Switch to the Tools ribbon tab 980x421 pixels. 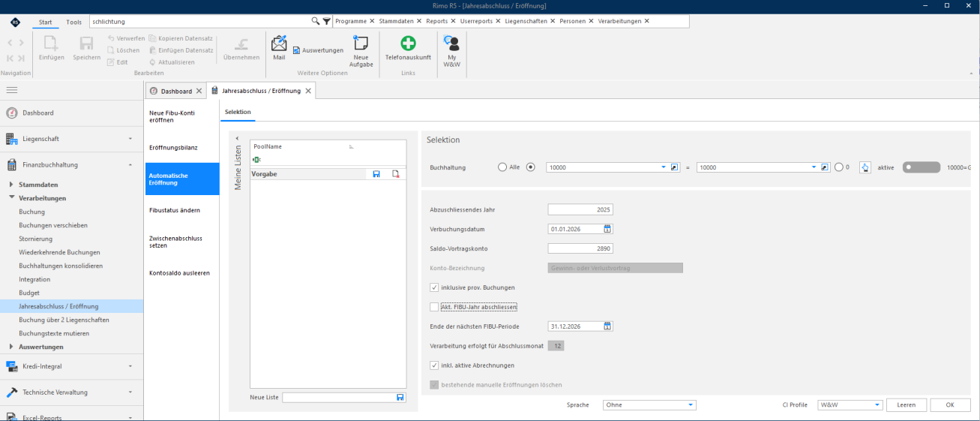[x=74, y=22]
